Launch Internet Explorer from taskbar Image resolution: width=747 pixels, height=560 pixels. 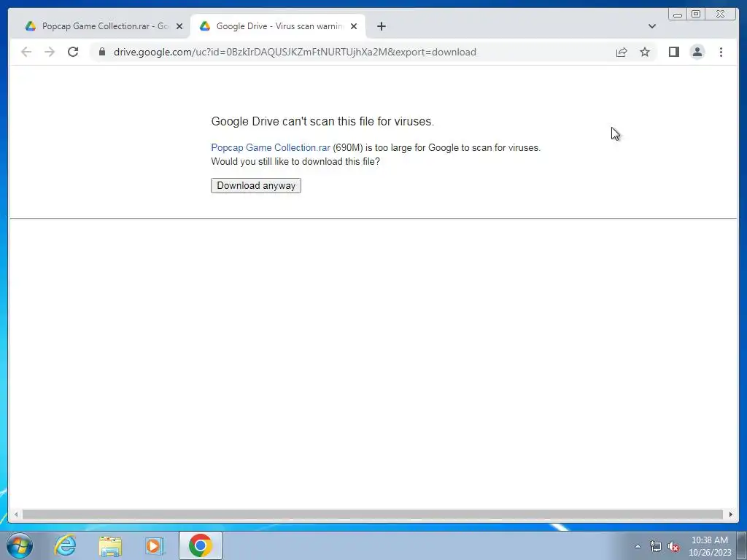[65, 545]
